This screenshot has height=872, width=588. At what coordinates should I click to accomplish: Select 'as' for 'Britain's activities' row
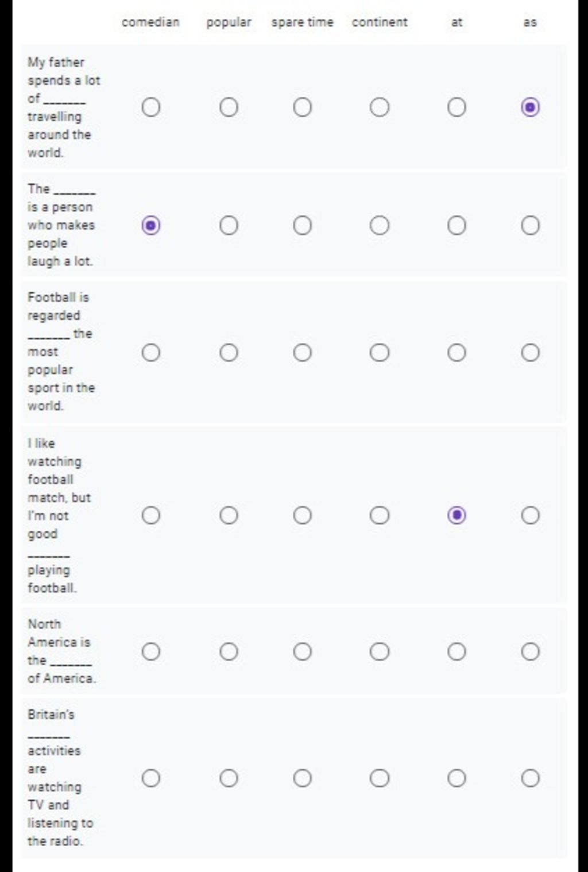pos(530,778)
